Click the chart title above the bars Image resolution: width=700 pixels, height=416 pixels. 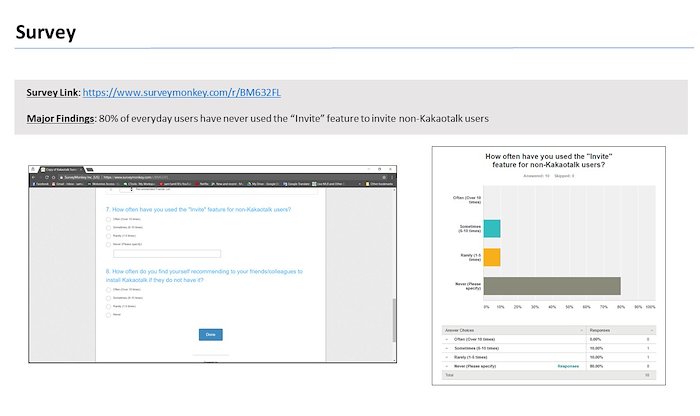(x=549, y=161)
